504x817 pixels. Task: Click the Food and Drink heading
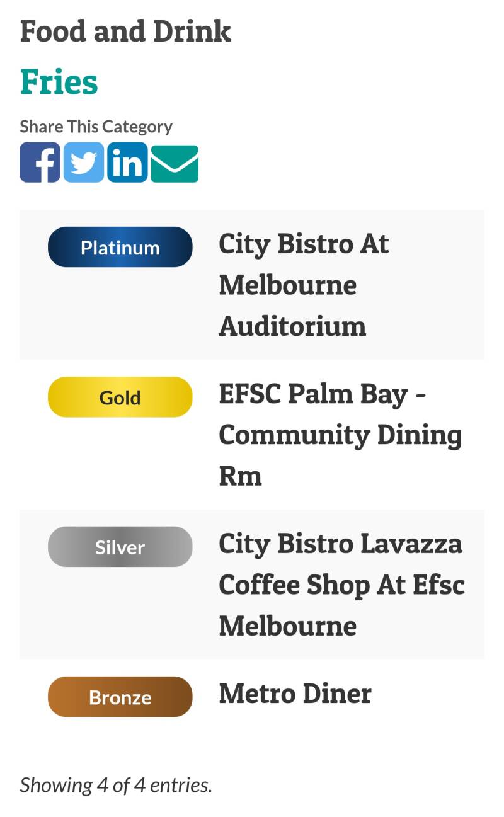pos(125,31)
